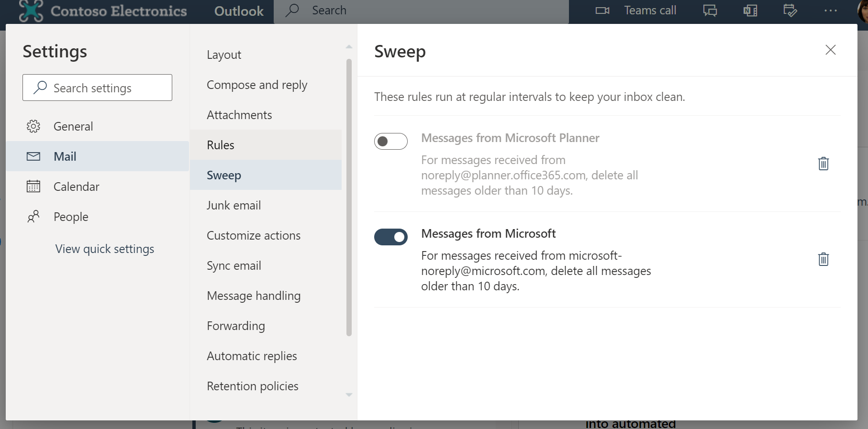Click the Mail envelope icon
This screenshot has height=429, width=868.
coord(33,156)
